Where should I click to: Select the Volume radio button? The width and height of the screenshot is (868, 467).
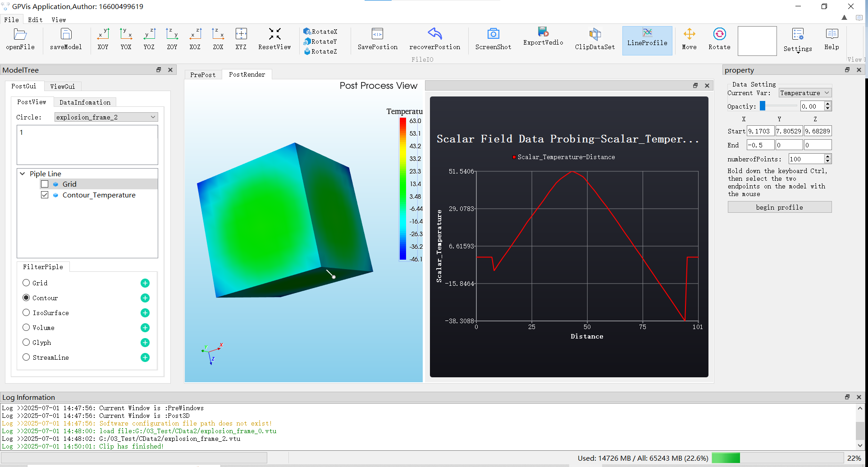click(x=26, y=327)
